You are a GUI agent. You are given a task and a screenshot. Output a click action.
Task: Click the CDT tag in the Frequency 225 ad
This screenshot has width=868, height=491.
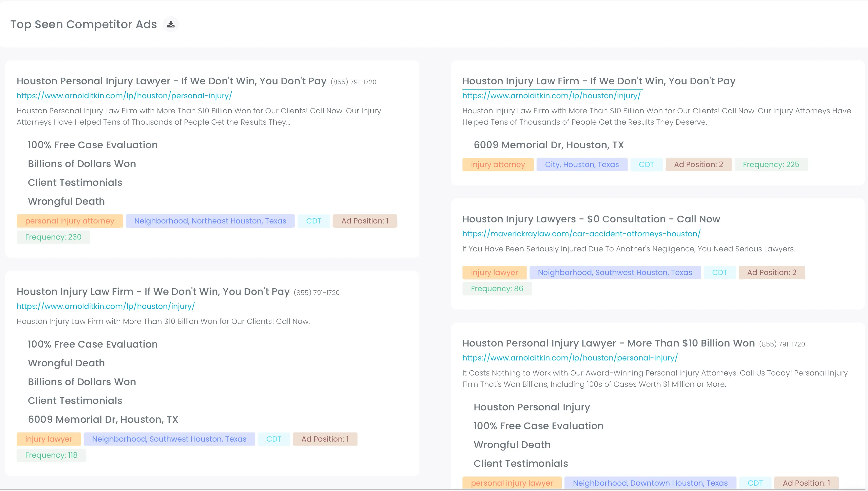[x=646, y=165]
